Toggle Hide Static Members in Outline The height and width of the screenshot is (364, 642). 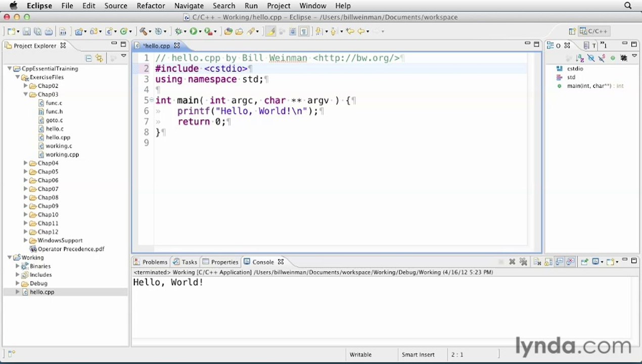[x=602, y=59]
